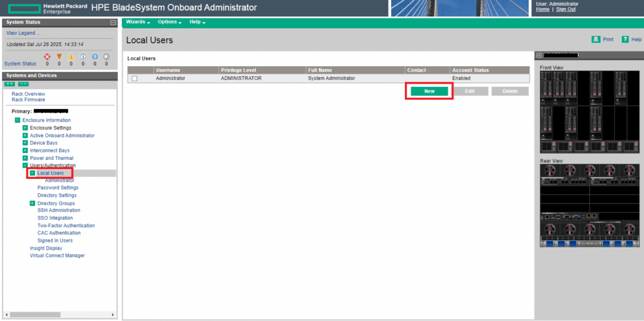Expand the Enclosure Settings node
Image resolution: width=644 pixels, height=321 pixels.
click(25, 128)
